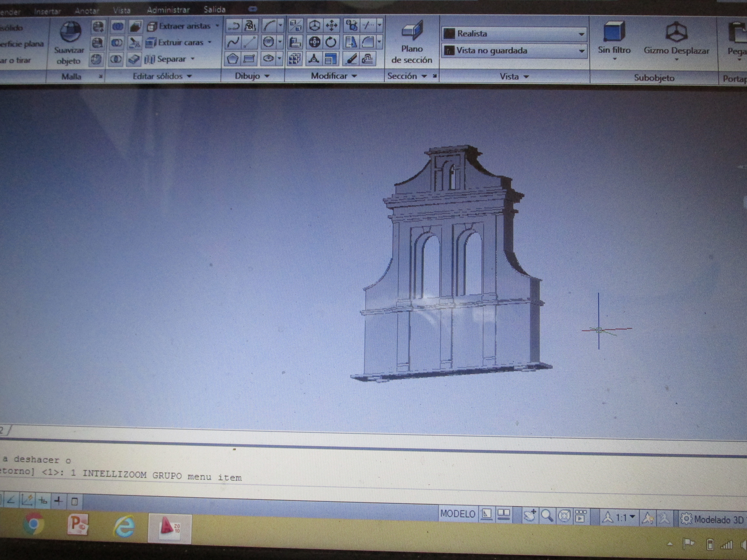Click the SteeringWheels status bar icon
The height and width of the screenshot is (560, 747).
[x=564, y=516]
